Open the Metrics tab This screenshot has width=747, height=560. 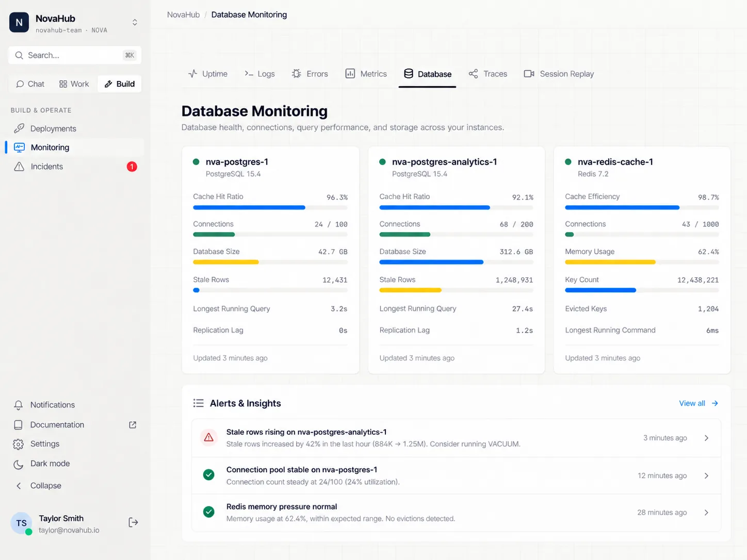366,74
